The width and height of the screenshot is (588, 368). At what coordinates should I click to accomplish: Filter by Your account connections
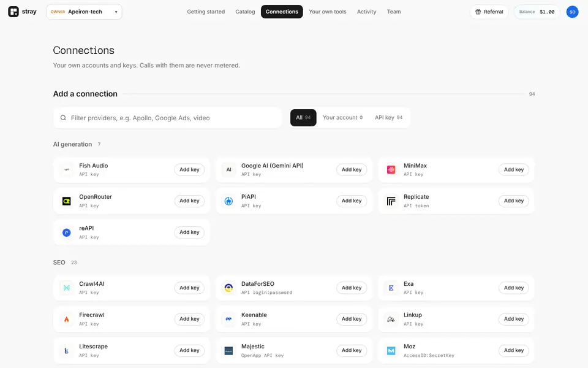(x=343, y=118)
